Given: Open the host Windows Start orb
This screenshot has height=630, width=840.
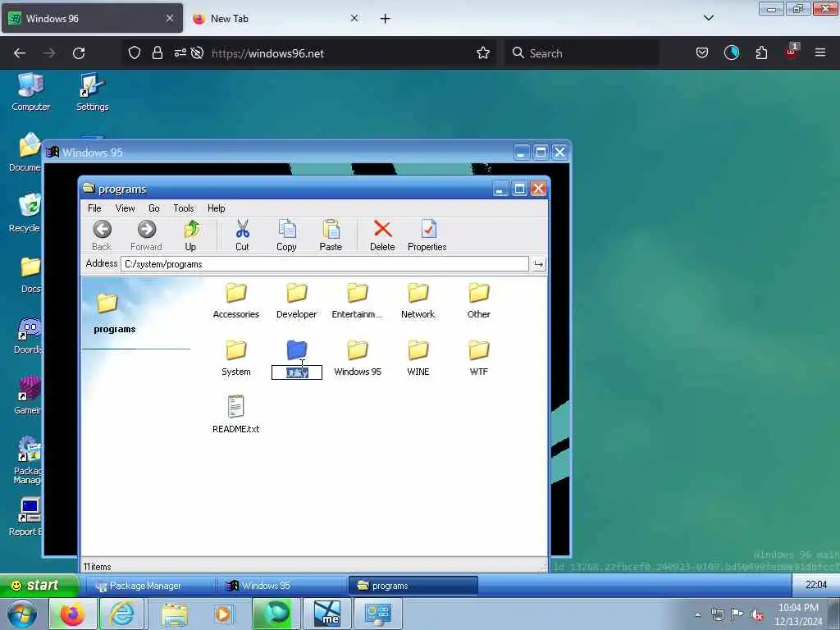Looking at the screenshot, I should [22, 614].
